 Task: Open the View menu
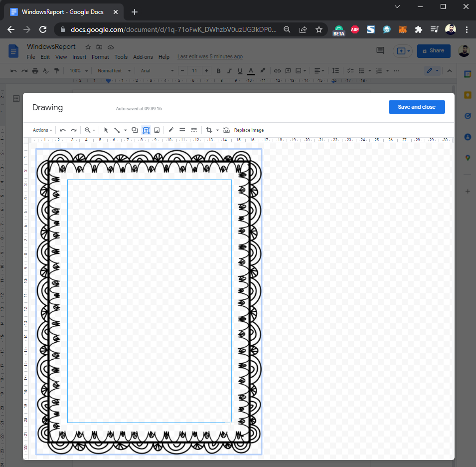pos(61,57)
